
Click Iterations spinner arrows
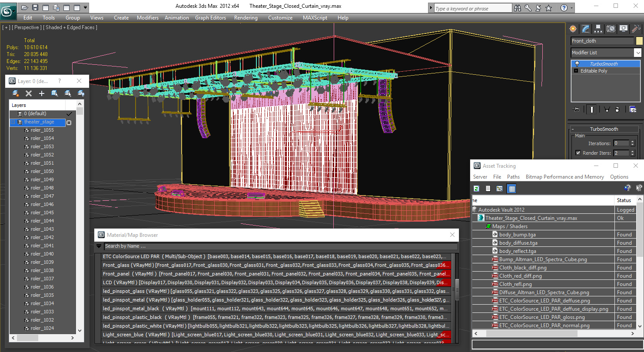pyautogui.click(x=632, y=143)
